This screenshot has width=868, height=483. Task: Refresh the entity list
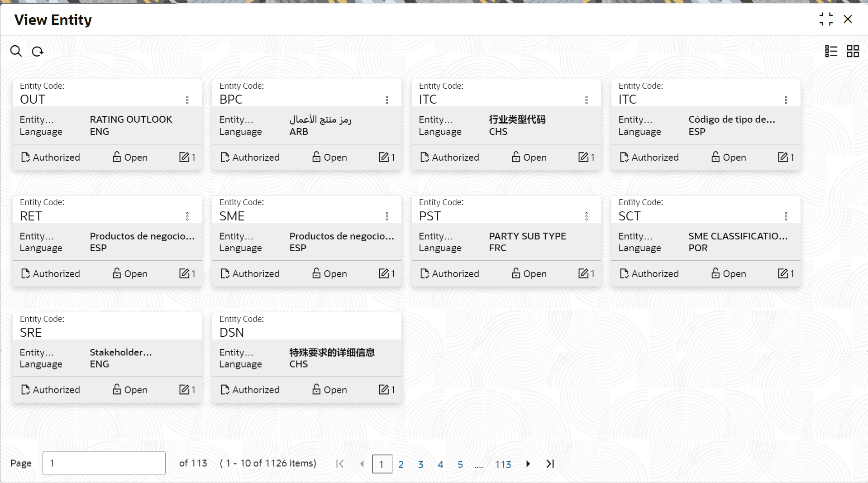pos(38,52)
